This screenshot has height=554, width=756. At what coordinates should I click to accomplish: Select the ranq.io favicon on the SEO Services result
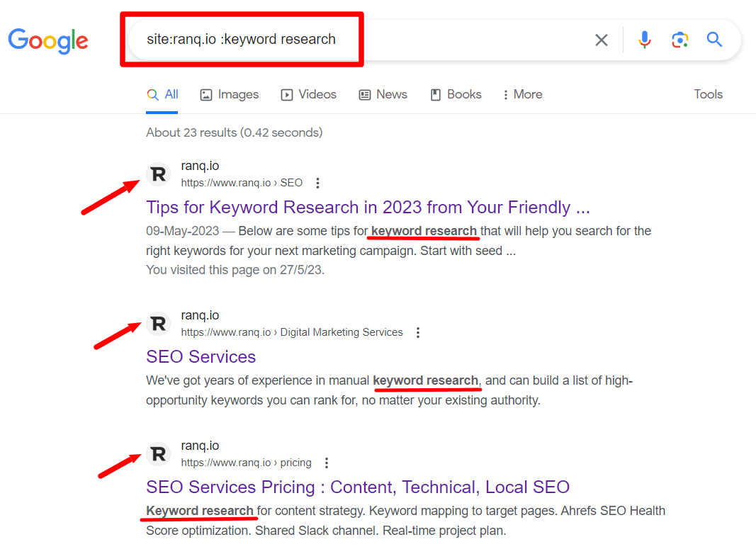[x=158, y=323]
